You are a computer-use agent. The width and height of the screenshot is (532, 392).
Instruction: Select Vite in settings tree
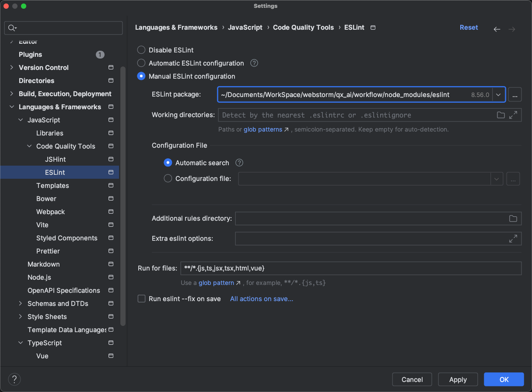coord(42,225)
